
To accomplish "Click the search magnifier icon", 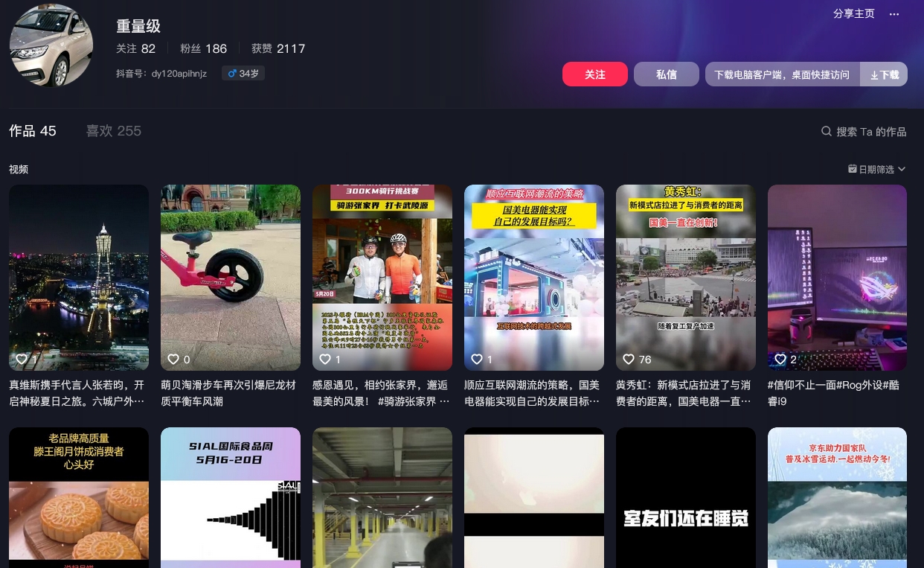I will point(827,131).
